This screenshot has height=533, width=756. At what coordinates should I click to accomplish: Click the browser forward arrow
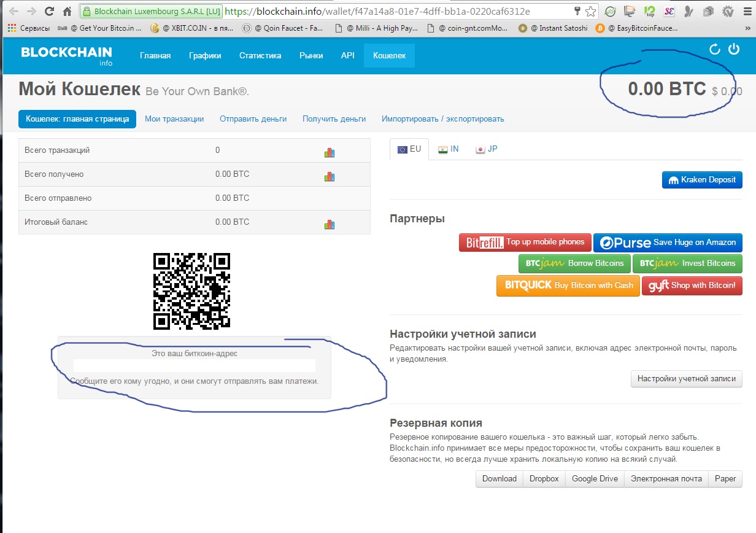click(x=32, y=11)
